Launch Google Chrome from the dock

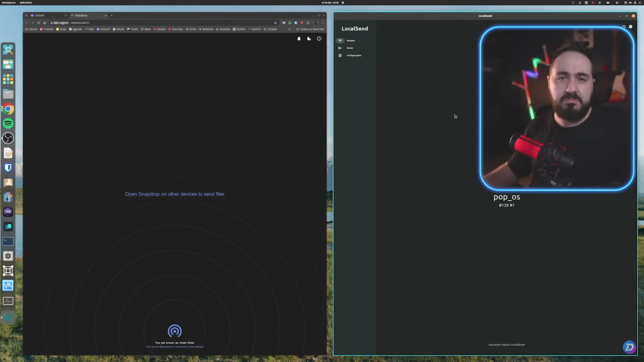click(x=8, y=109)
